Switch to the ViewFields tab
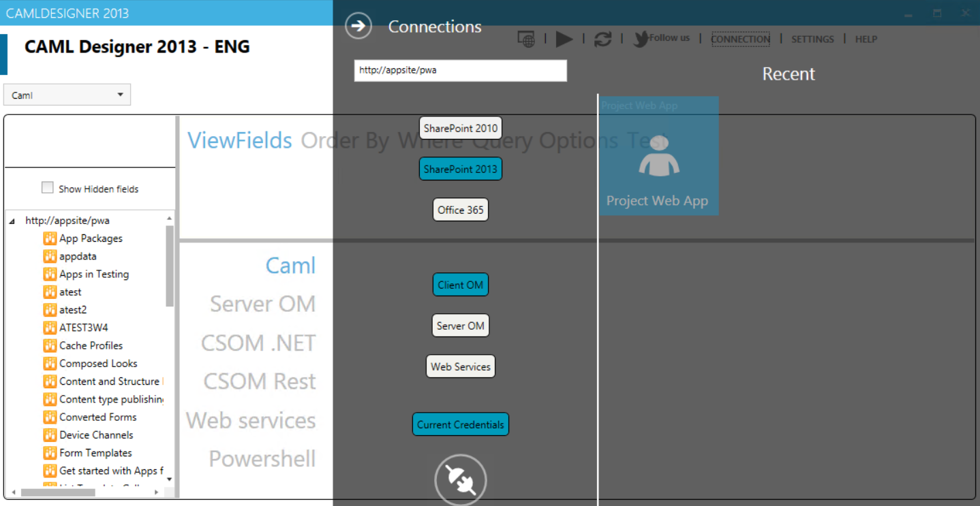980x506 pixels. tap(240, 140)
